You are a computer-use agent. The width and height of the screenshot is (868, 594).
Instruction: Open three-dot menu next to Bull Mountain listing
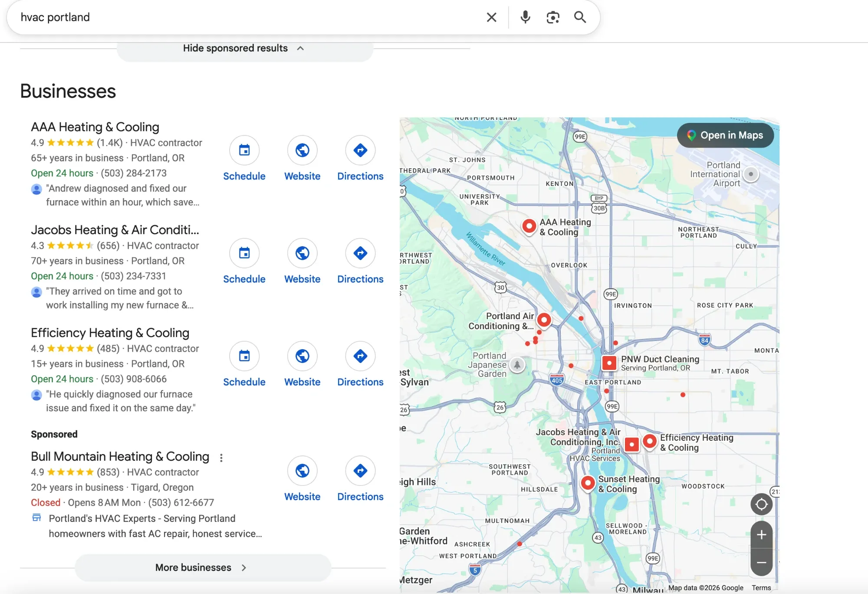pyautogui.click(x=221, y=458)
